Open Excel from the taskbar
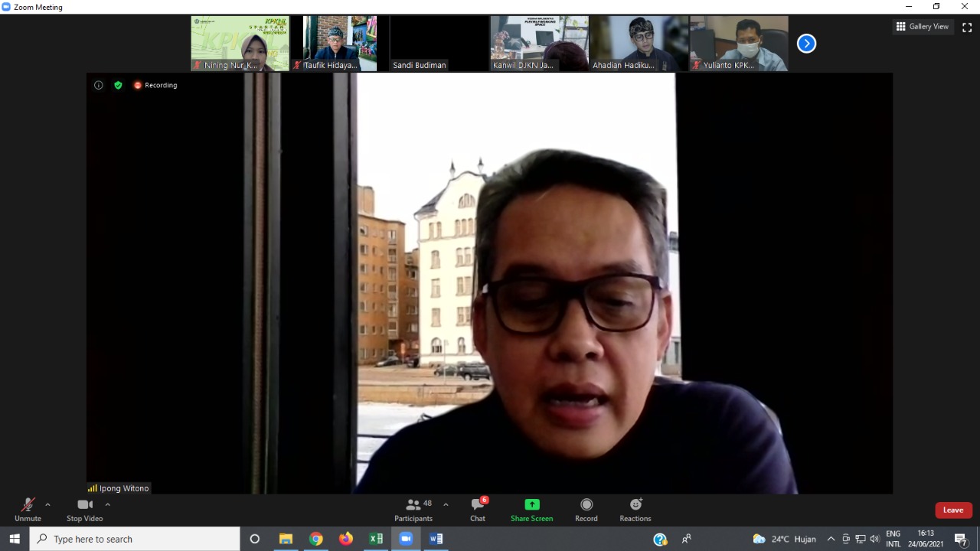The width and height of the screenshot is (980, 551). tap(376, 539)
